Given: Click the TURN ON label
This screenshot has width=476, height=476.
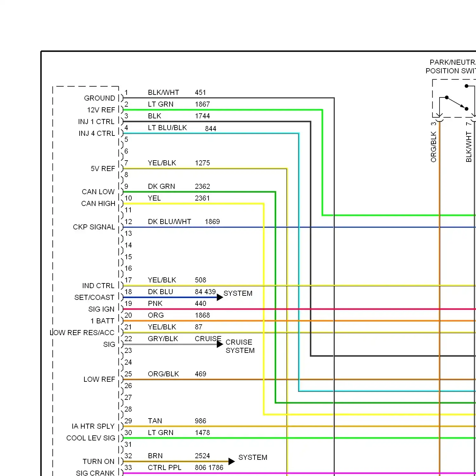Looking at the screenshot, I should point(98,461).
